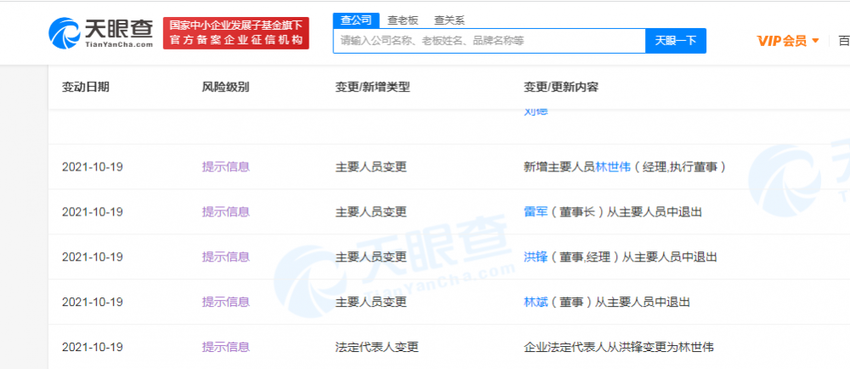Image resolution: width=850 pixels, height=369 pixels.
Task: Open 林世伟 person profile link
Action: click(x=613, y=167)
